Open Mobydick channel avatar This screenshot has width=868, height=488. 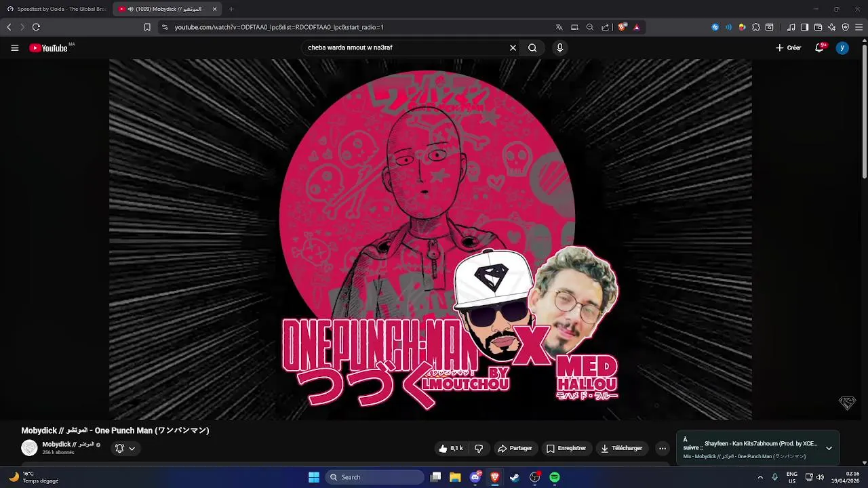[x=29, y=447]
